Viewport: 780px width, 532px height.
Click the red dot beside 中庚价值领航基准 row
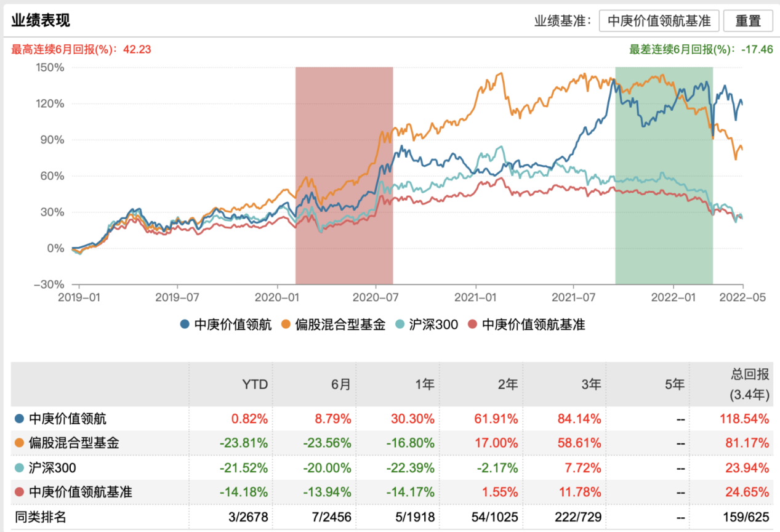pyautogui.click(x=20, y=492)
